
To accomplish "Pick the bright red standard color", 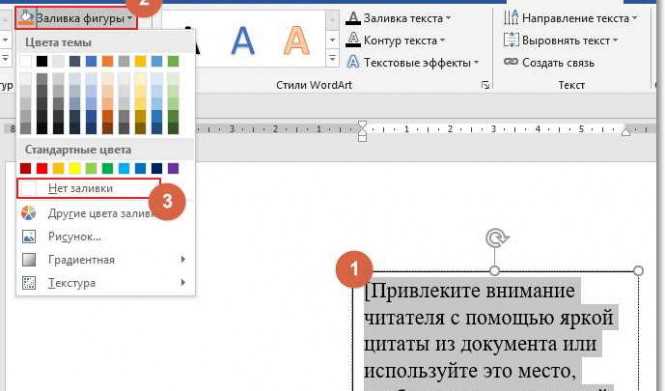I will click(x=42, y=168).
